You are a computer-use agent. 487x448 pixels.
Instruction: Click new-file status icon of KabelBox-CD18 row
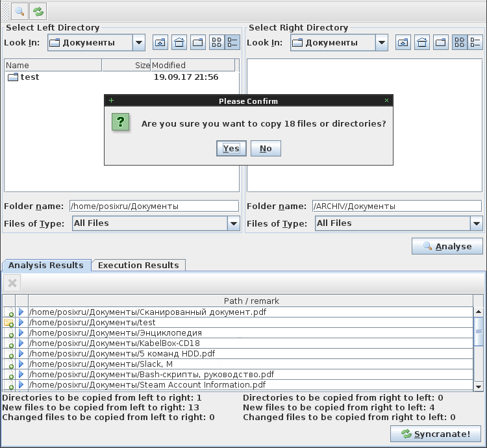coord(8,343)
